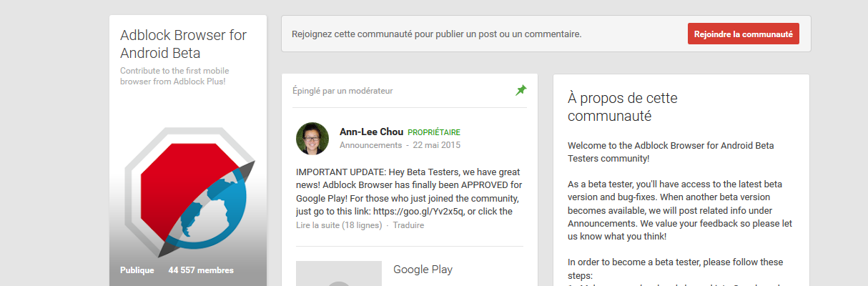This screenshot has height=286, width=868.
Task: Open Ann-Lee Chou's profile avatar
Action: click(x=312, y=139)
